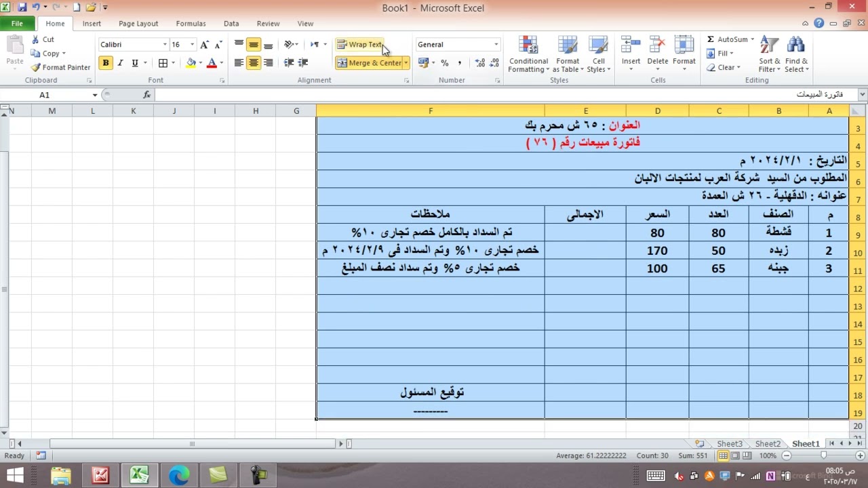
Task: Click the Name Box showing A1
Action: coord(45,95)
